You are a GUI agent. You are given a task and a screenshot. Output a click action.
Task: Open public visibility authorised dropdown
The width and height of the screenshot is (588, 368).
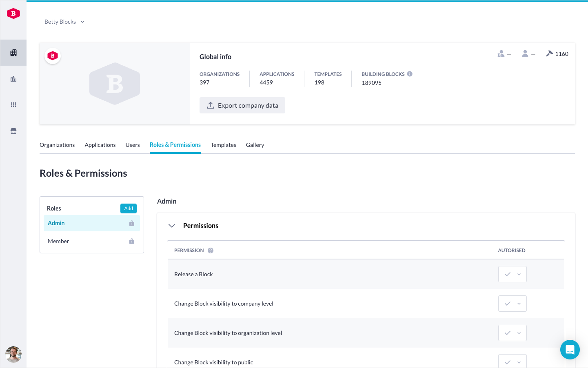(x=513, y=361)
